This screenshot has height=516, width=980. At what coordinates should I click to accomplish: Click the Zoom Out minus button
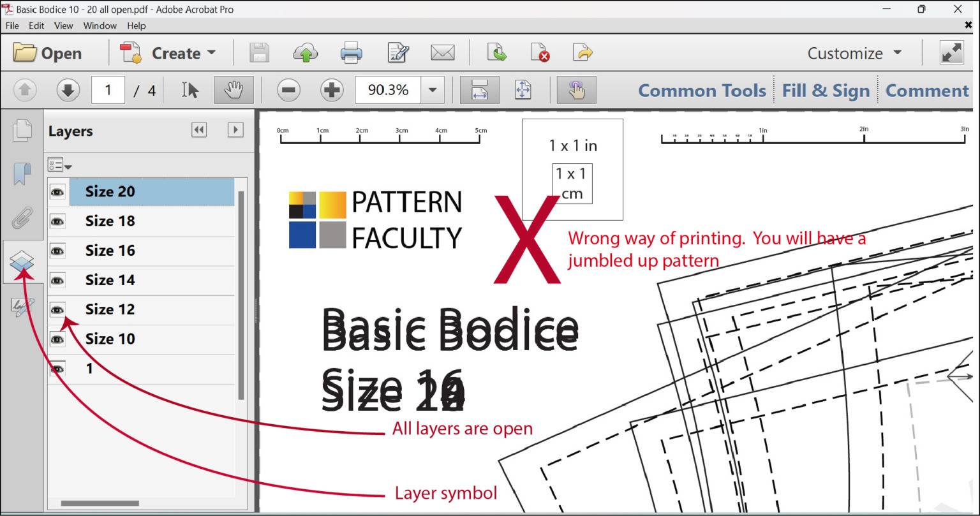click(x=288, y=91)
